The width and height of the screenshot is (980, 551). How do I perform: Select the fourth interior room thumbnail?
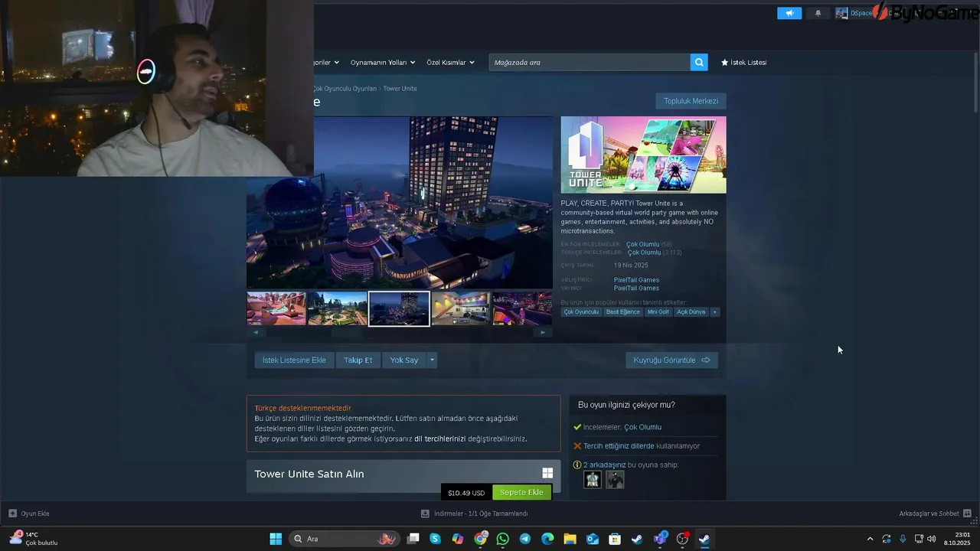461,308
